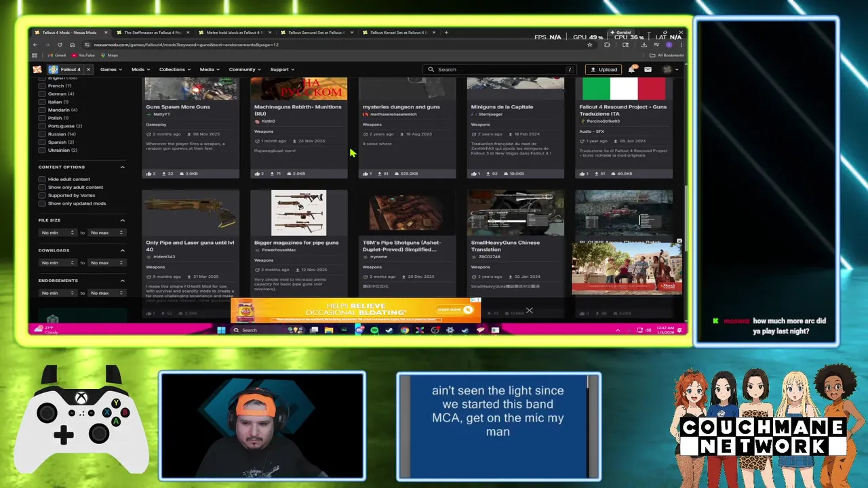
Task: Check the Russian language filter
Action: [x=42, y=134]
